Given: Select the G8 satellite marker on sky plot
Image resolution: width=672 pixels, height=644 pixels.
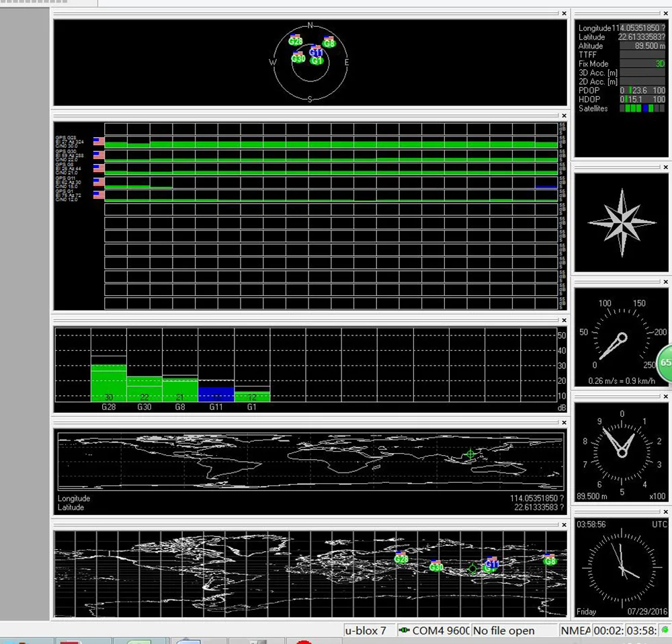Looking at the screenshot, I should coord(329,42).
